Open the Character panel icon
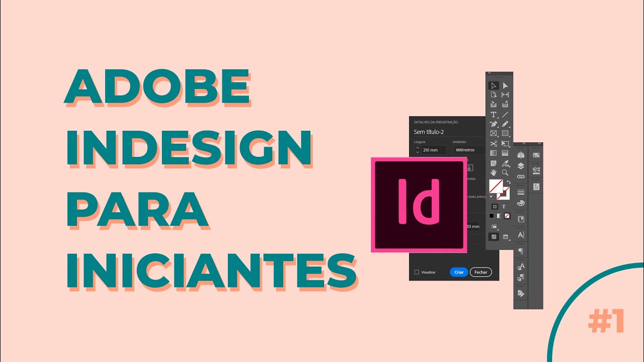 click(x=521, y=235)
